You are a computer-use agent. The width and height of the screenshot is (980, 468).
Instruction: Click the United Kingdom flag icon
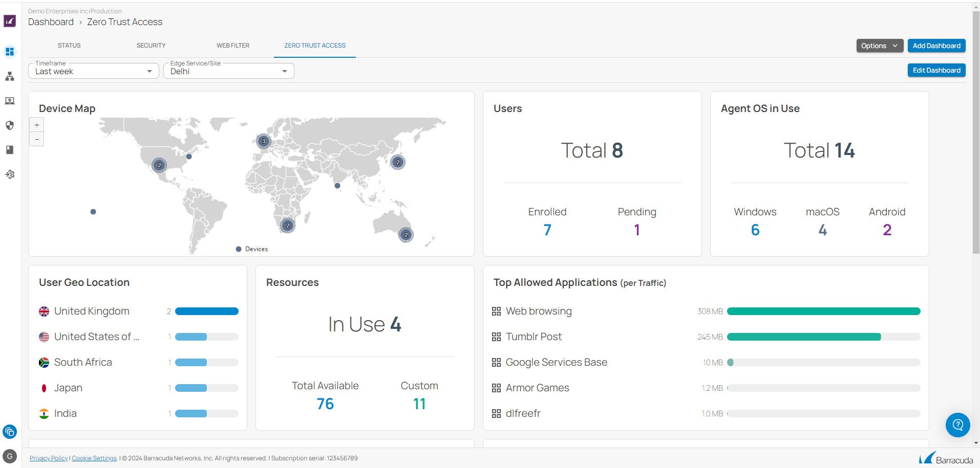click(44, 311)
